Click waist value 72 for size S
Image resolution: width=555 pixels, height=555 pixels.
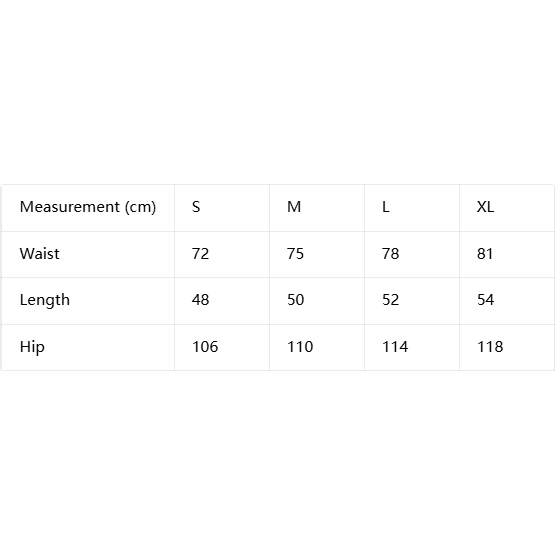click(x=222, y=254)
